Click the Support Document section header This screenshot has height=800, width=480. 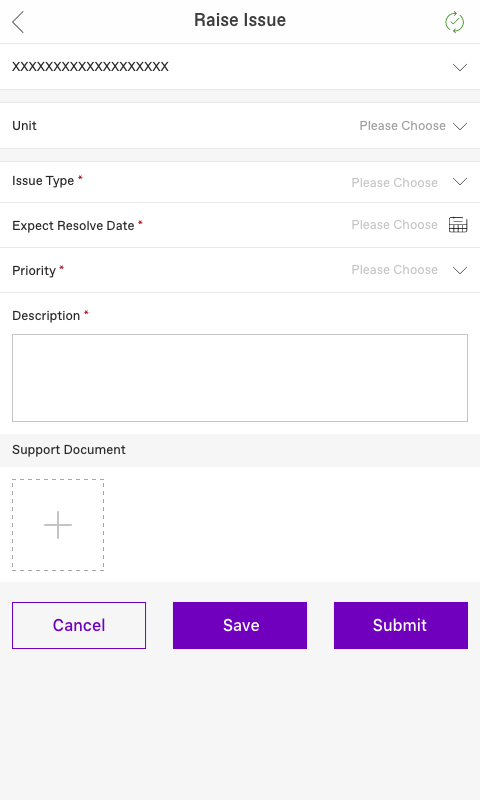(69, 449)
